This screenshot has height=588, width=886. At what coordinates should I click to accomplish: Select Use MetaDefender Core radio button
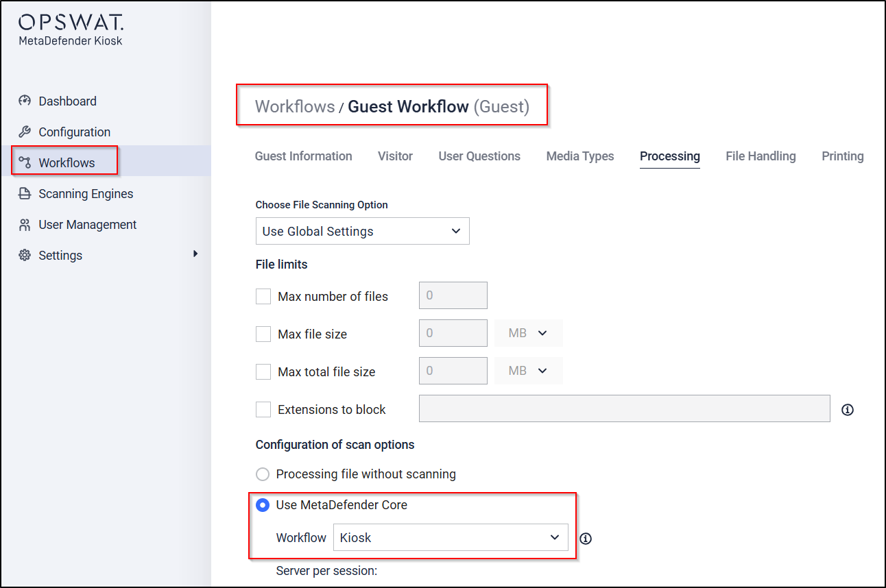262,505
